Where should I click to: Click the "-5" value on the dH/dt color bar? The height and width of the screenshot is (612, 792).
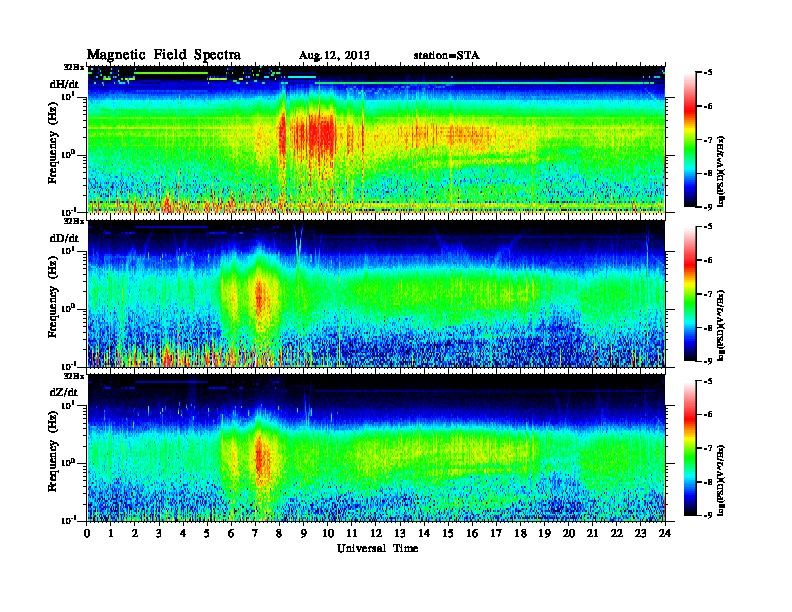click(x=708, y=73)
